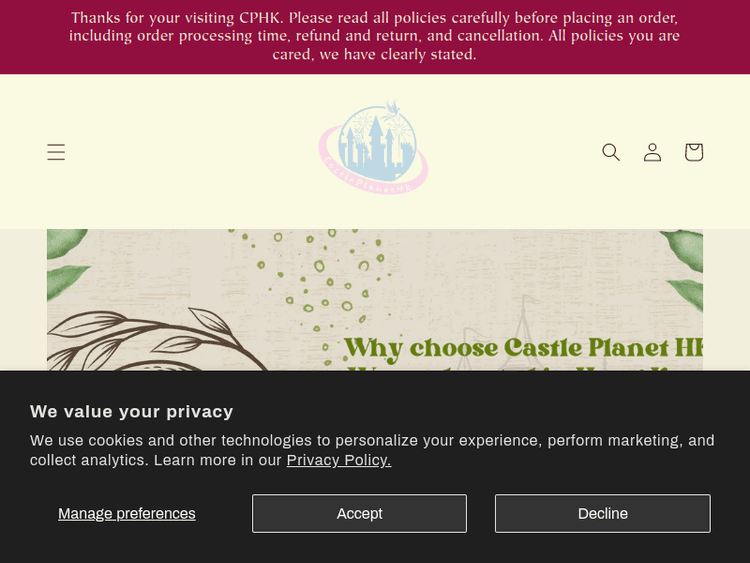Open Manage preferences for cookies
Image resolution: width=750 pixels, height=563 pixels.
tap(127, 513)
